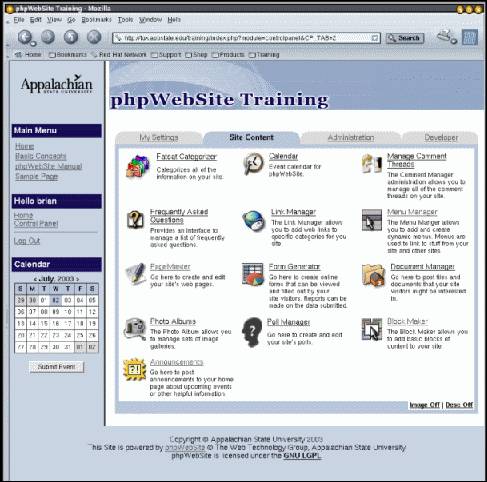Click the Menu Manager icon
This screenshot has height=482, width=487.
(x=372, y=220)
